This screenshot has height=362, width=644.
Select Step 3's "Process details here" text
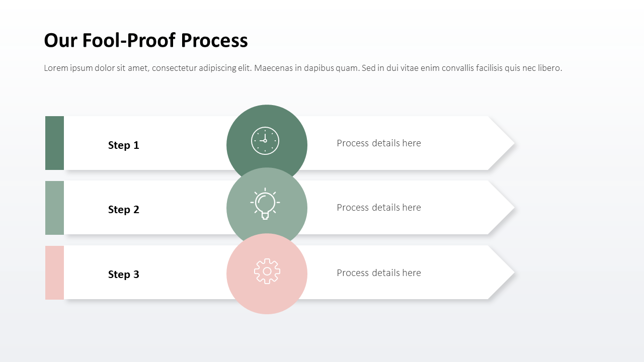[x=378, y=273]
